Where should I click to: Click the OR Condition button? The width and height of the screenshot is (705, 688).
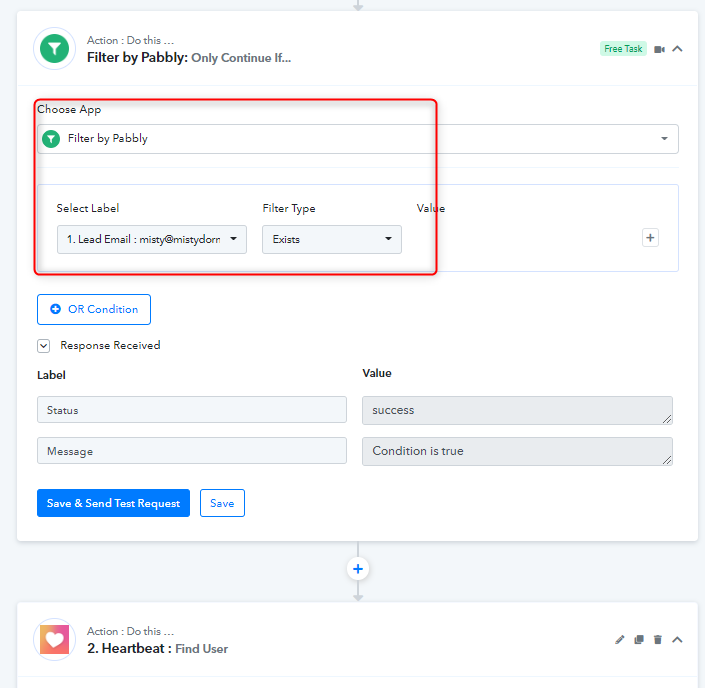pos(94,309)
